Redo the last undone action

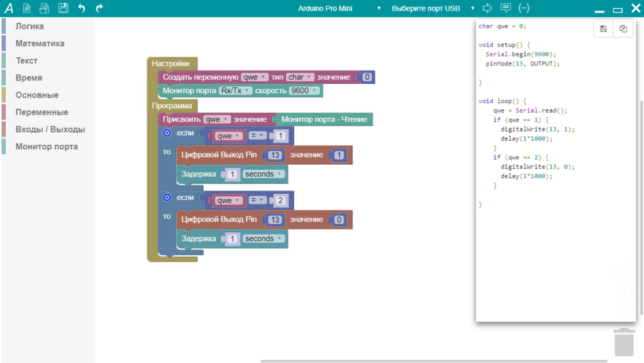[99, 8]
